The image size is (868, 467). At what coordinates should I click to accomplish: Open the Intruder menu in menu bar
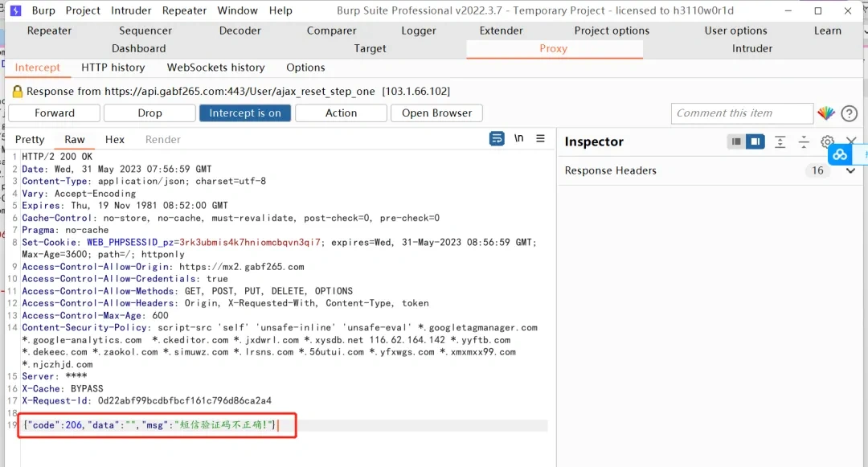131,10
